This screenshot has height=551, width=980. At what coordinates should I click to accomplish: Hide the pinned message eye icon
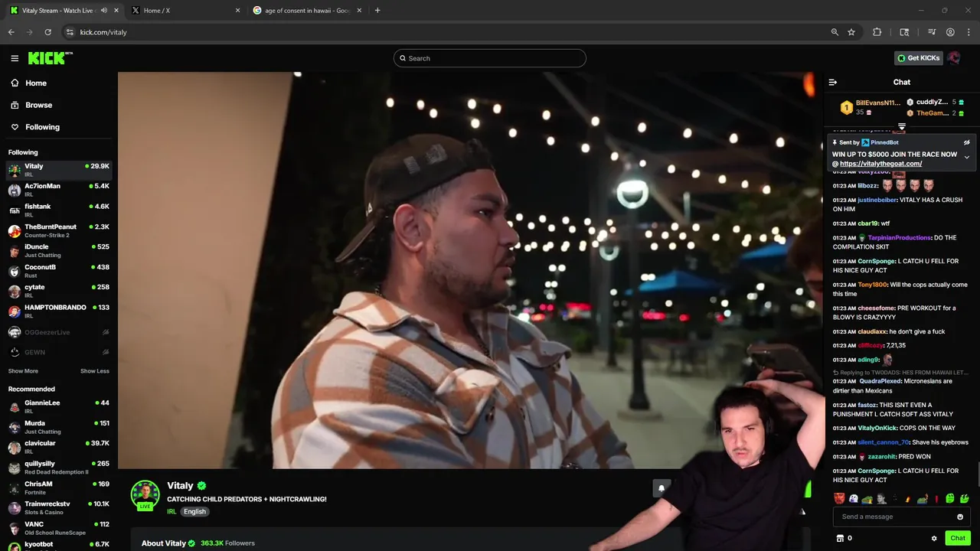(966, 142)
